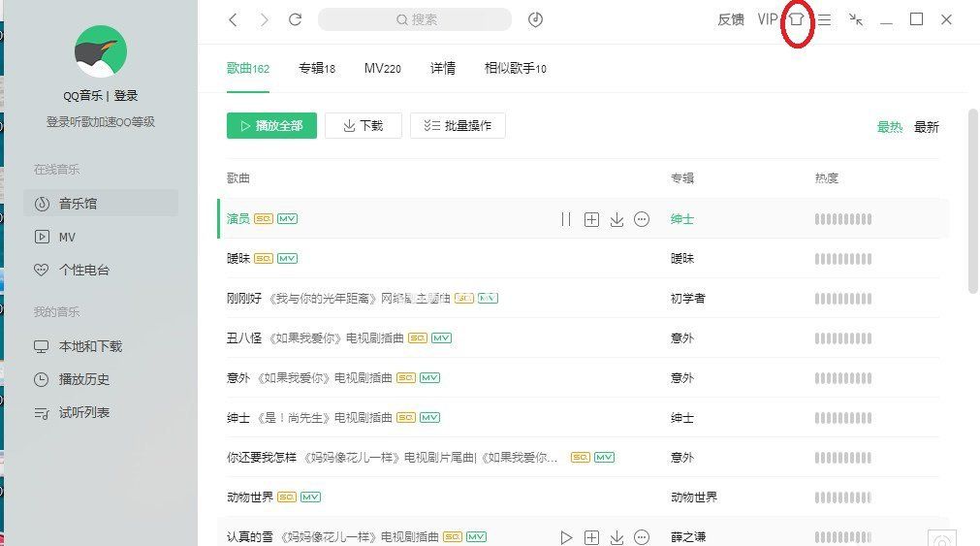
Task: Add 演员 to playlist plus icon
Action: point(592,219)
